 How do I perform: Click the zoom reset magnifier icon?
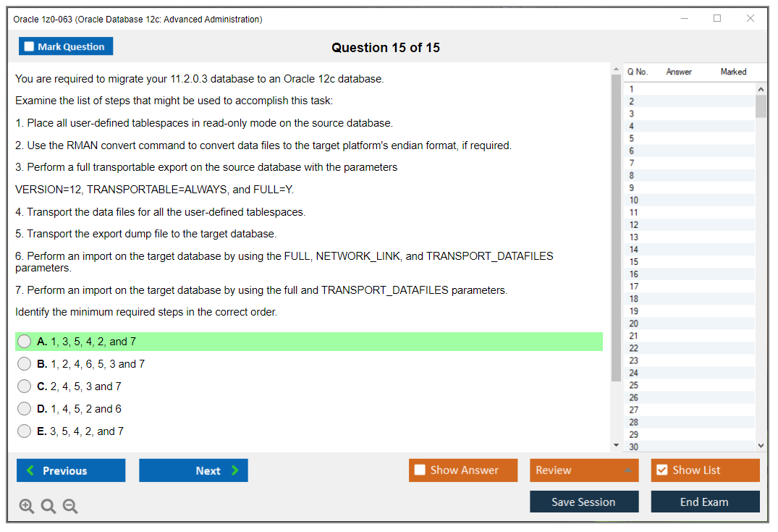tap(48, 506)
